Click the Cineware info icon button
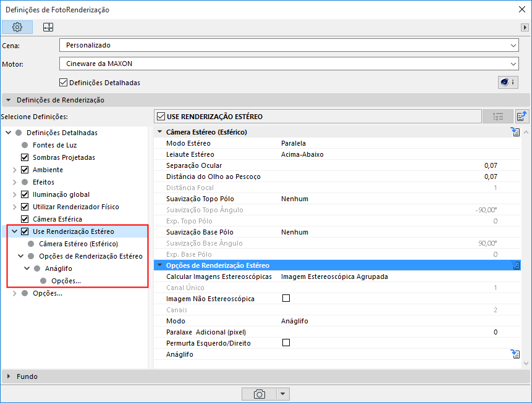This screenshot has height=403, width=532. click(508, 82)
